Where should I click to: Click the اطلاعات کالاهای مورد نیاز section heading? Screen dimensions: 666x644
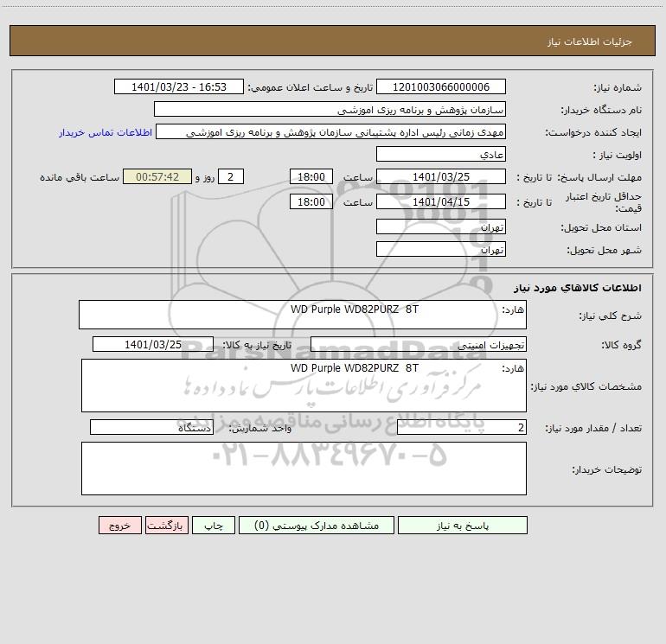pos(577,287)
